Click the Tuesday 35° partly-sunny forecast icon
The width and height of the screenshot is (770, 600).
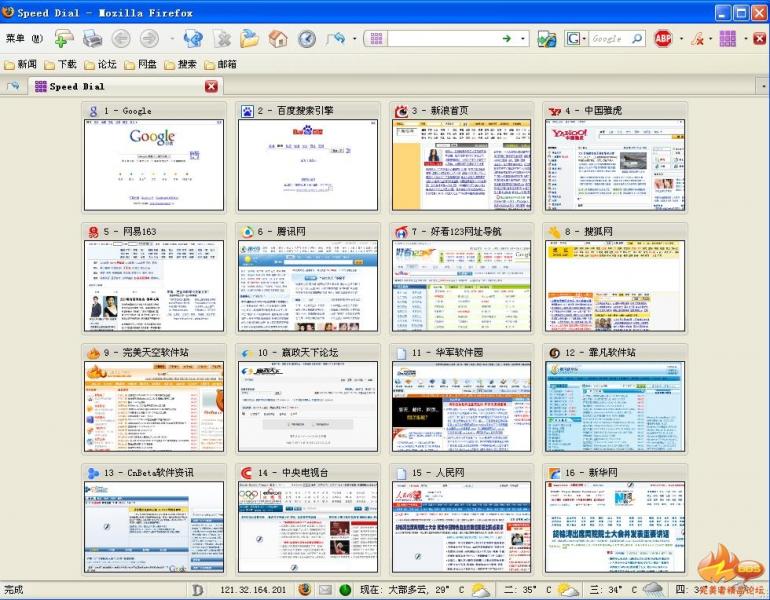pyautogui.click(x=567, y=589)
